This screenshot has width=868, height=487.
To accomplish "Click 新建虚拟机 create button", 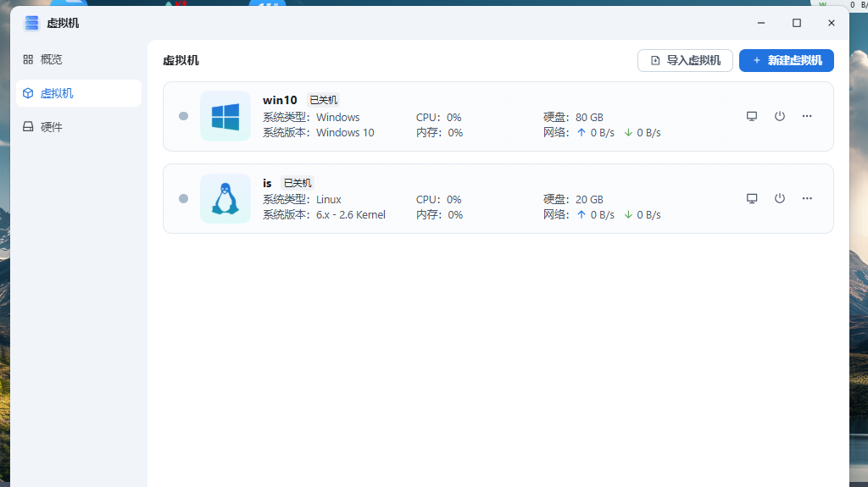I will point(786,60).
